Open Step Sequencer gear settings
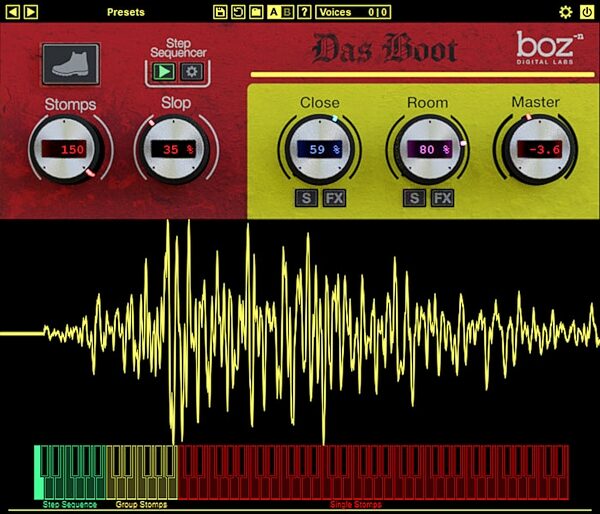Viewport: 600px width, 514px height. tap(191, 72)
